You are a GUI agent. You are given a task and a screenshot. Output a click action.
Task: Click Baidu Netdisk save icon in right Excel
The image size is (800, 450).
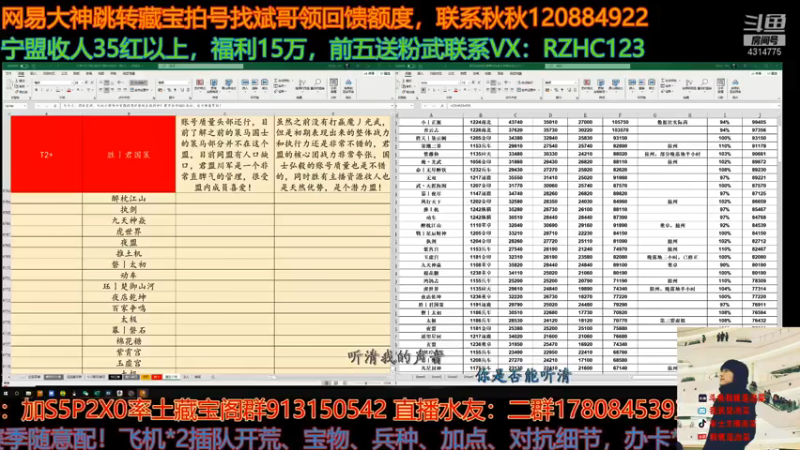coord(735,85)
